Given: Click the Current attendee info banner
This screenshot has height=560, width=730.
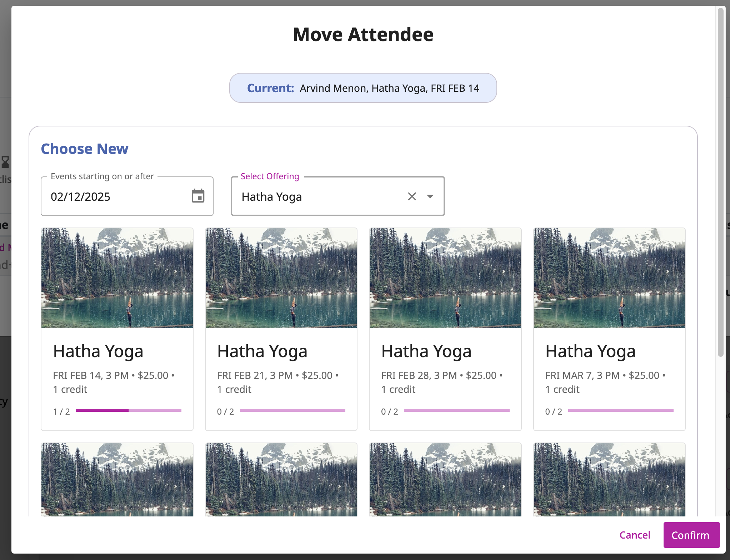Looking at the screenshot, I should pyautogui.click(x=363, y=88).
